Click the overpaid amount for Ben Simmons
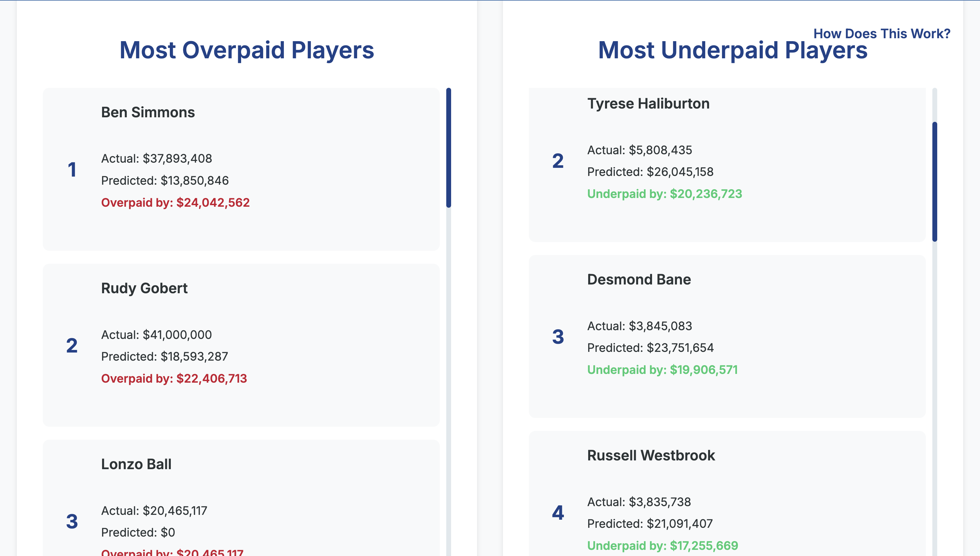 pyautogui.click(x=175, y=203)
